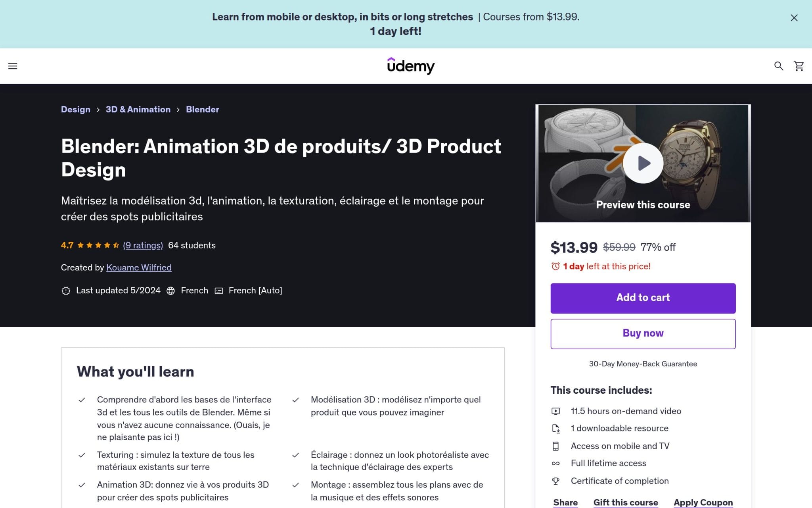Click the 64 students text

click(192, 245)
